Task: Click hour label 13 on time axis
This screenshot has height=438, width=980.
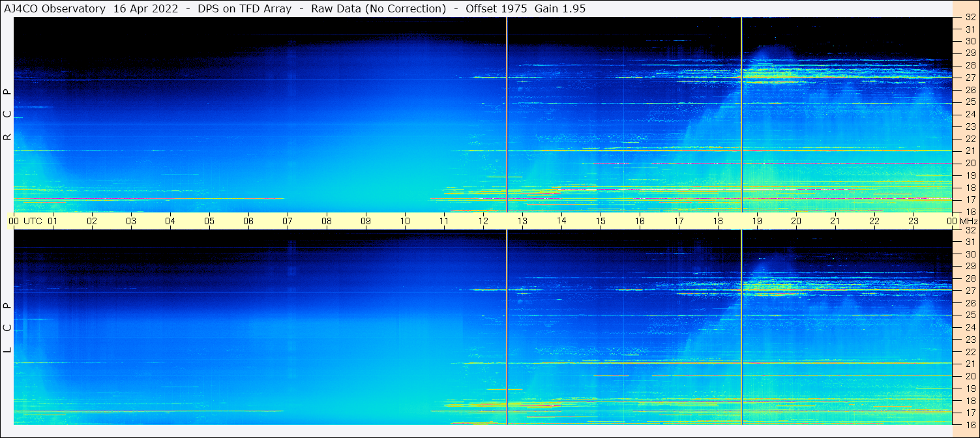Action: [x=522, y=221]
